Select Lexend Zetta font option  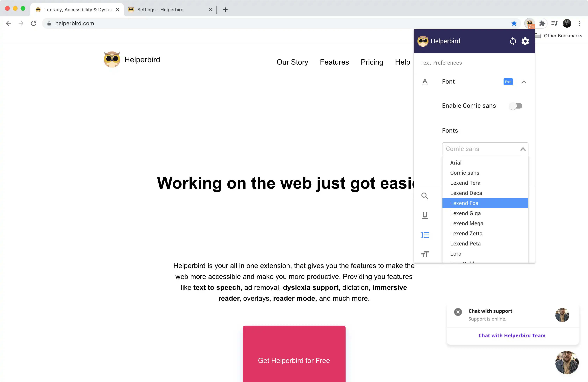[x=485, y=234]
